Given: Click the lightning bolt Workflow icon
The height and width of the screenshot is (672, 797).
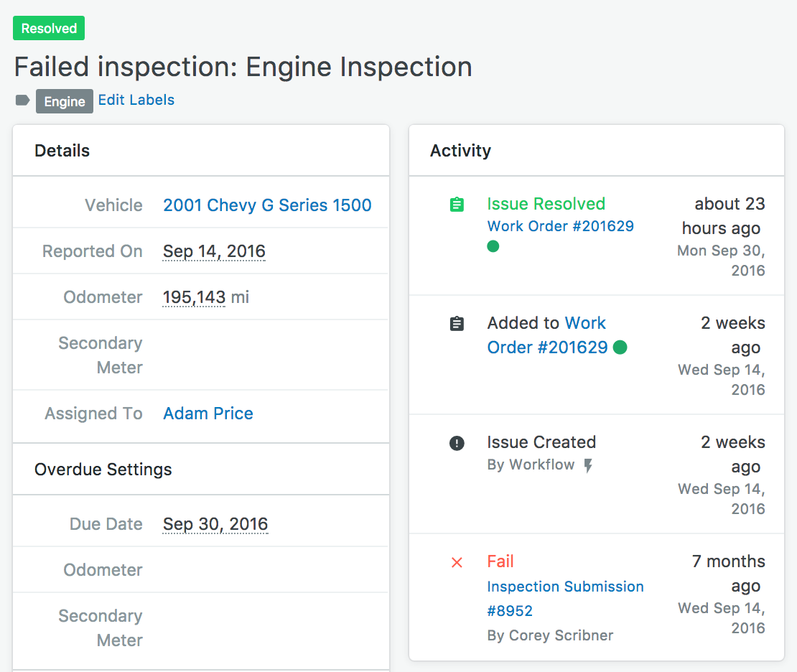Looking at the screenshot, I should [588, 466].
